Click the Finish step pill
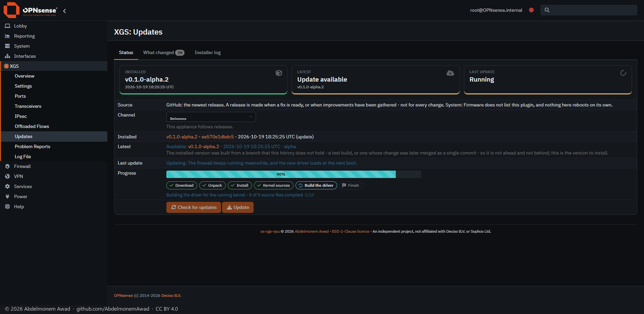This screenshot has height=314, width=644. coord(351,185)
